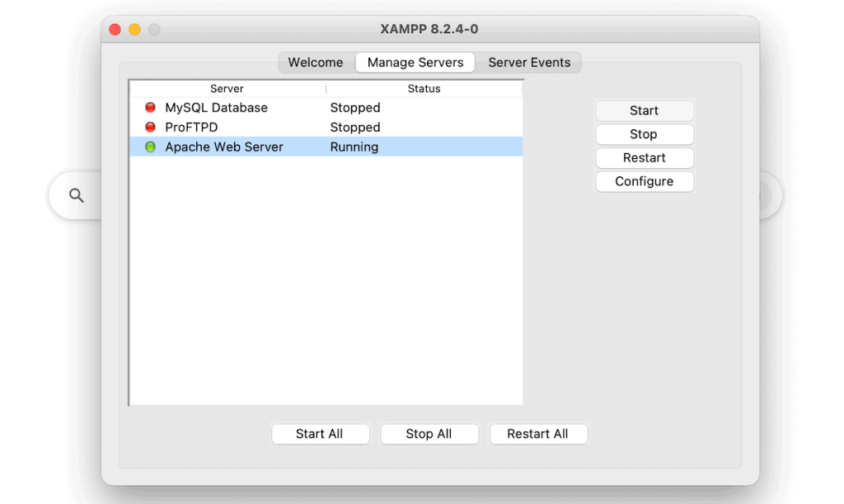Image resolution: width=844 pixels, height=504 pixels.
Task: Select the Apache Web Server row
Action: pyautogui.click(x=326, y=147)
